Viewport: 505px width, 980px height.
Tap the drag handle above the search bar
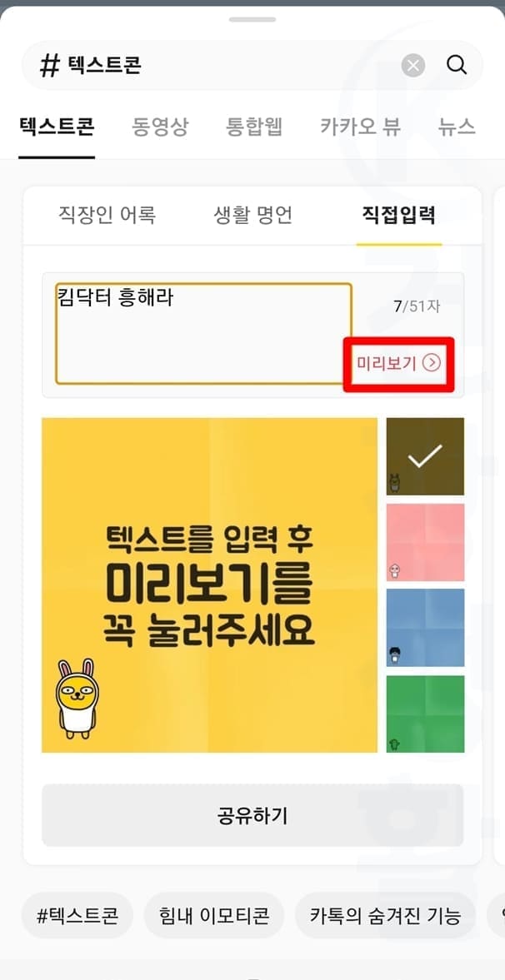[252, 19]
